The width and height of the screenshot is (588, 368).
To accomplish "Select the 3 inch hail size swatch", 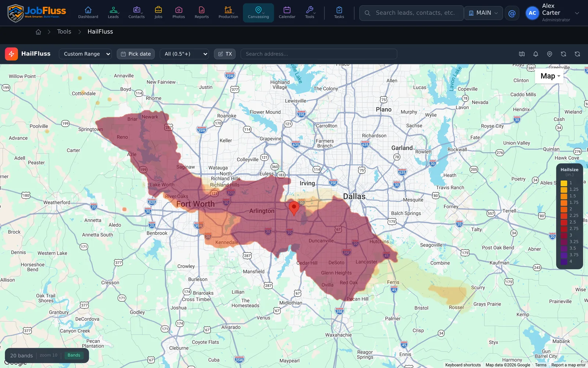I will (564, 235).
